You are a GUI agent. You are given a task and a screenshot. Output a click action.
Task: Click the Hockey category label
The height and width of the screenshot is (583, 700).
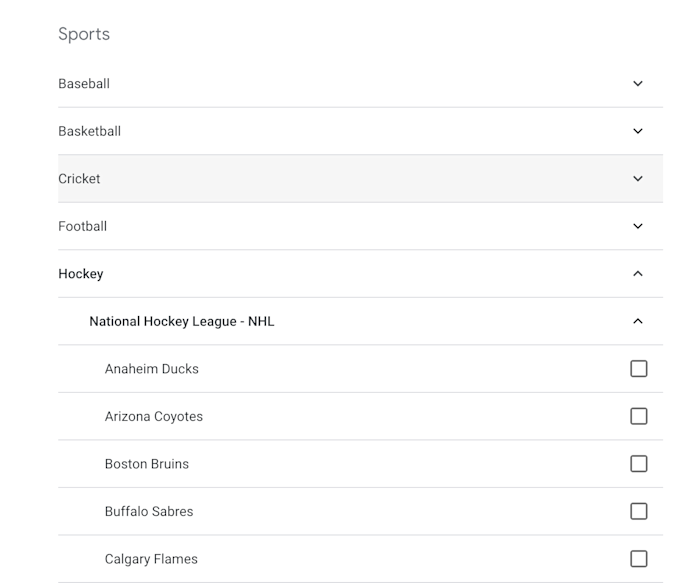[x=81, y=274]
